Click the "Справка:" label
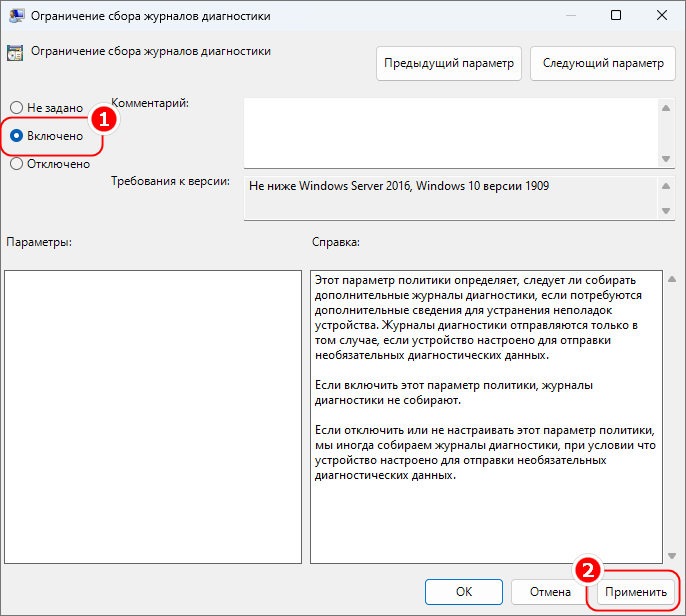 click(336, 242)
